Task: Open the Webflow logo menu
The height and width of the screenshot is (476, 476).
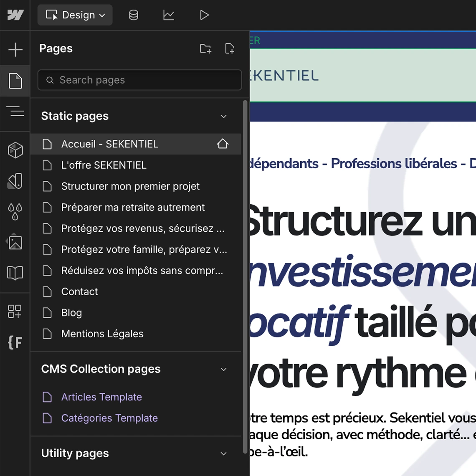Action: pos(15,15)
